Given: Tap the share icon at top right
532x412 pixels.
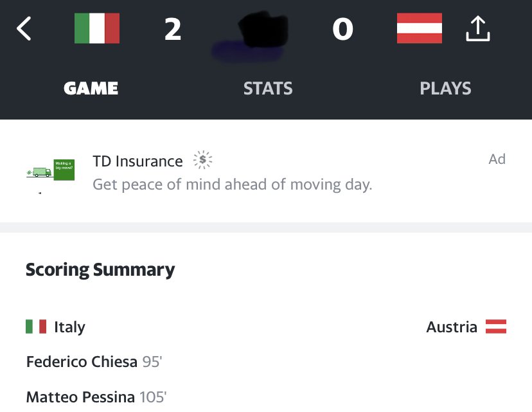Looking at the screenshot, I should point(477,29).
